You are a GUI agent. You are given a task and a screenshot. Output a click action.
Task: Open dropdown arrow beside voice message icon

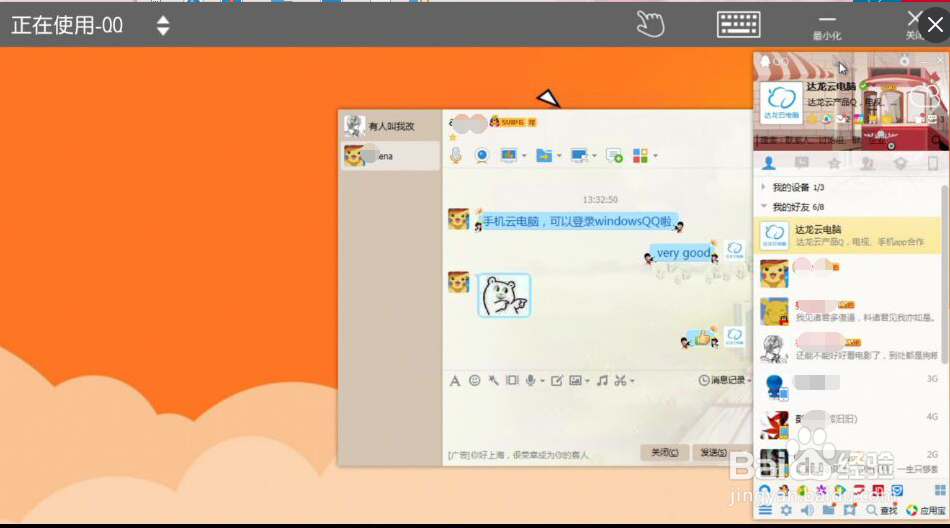click(x=542, y=381)
